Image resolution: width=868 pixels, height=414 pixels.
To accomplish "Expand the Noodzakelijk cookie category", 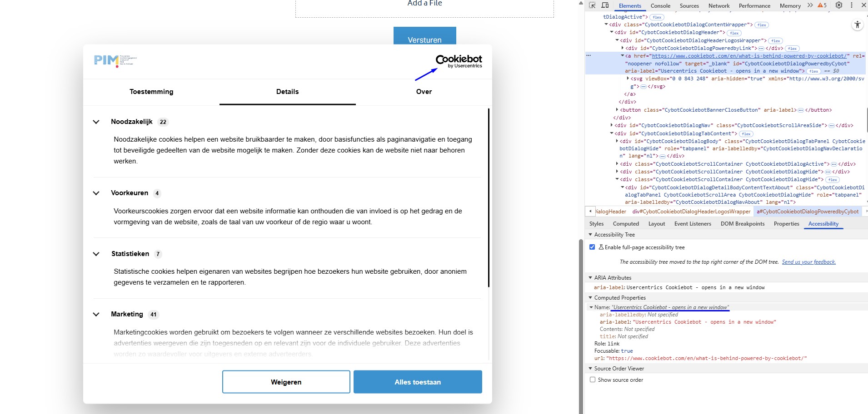I will [x=96, y=122].
